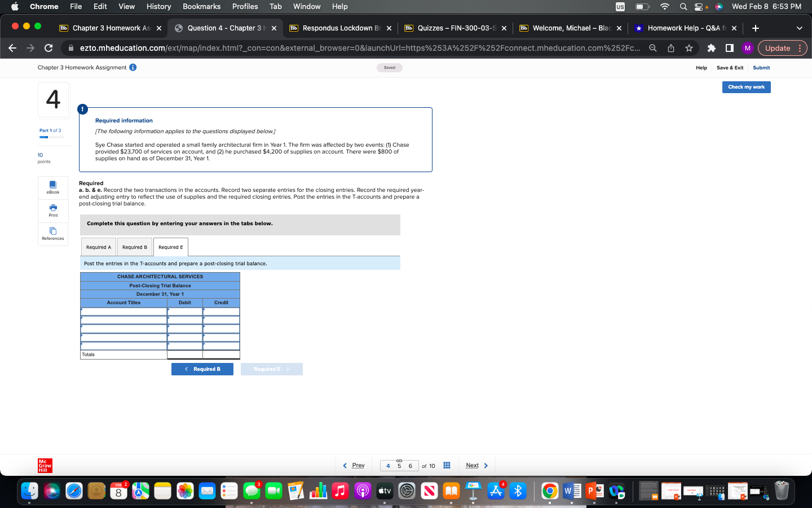Click the blue exclamation alert badge above Required information
This screenshot has height=508, width=812.
point(83,110)
